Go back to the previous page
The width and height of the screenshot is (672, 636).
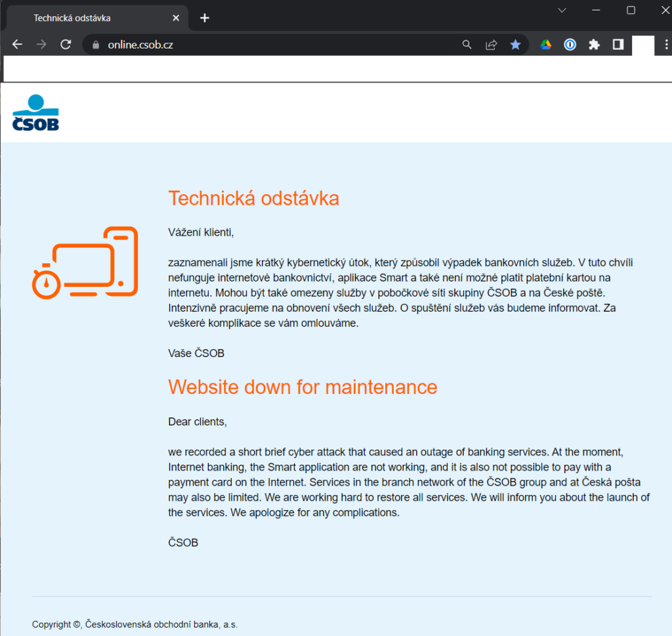coord(17,44)
